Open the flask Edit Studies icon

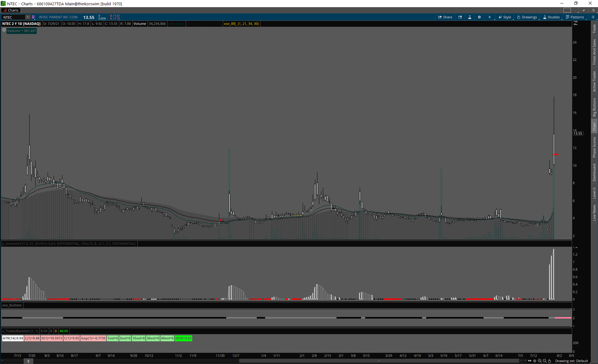tap(470, 17)
